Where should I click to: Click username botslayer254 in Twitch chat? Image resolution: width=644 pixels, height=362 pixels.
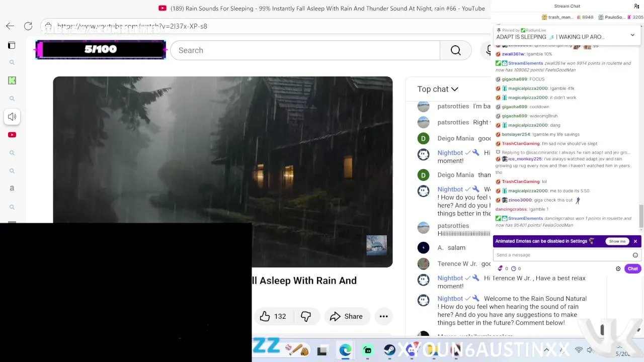(x=516, y=134)
